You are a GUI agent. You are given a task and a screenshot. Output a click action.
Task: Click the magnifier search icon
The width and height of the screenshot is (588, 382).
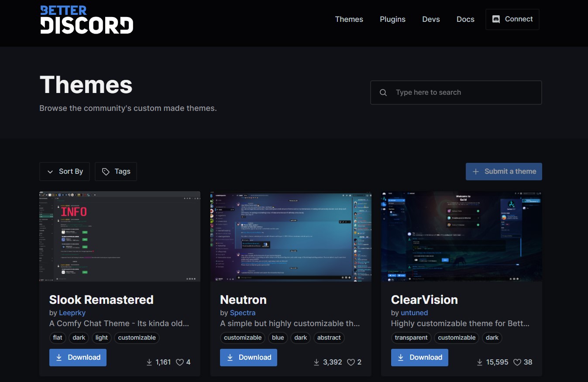point(383,93)
